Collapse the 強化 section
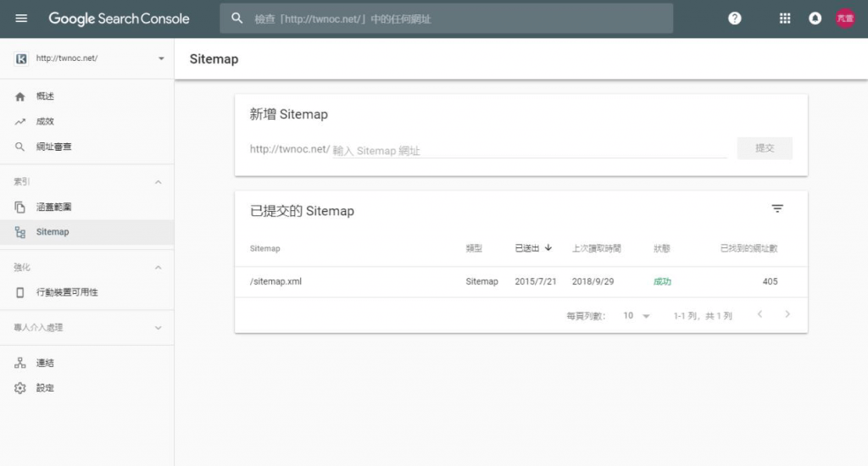The height and width of the screenshot is (466, 868). tap(159, 268)
